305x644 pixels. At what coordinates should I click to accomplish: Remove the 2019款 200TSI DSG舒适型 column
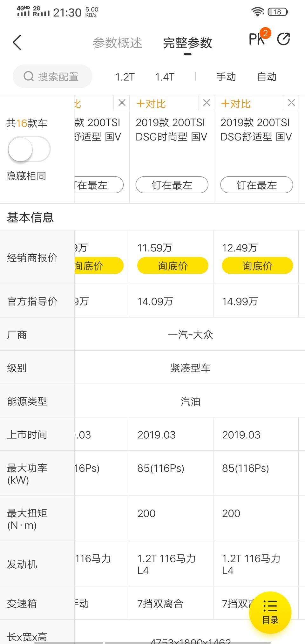[x=291, y=103]
